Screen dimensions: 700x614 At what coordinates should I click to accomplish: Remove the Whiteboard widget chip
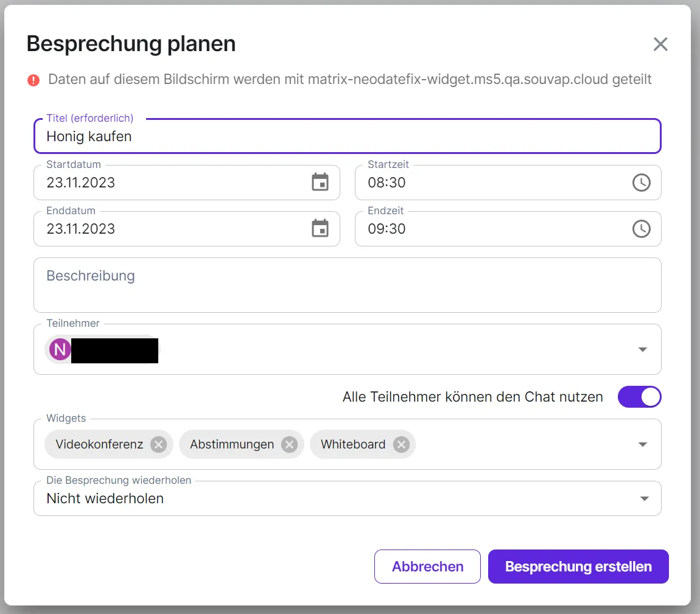[x=401, y=444]
